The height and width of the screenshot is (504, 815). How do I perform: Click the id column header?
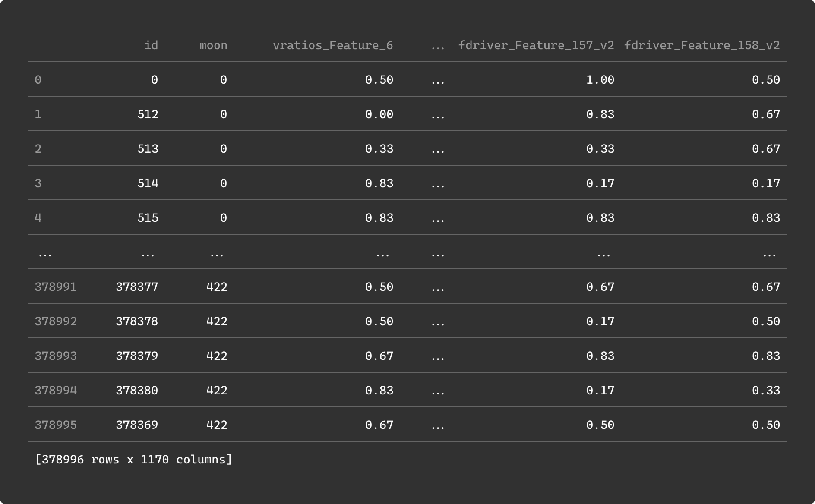click(x=151, y=45)
